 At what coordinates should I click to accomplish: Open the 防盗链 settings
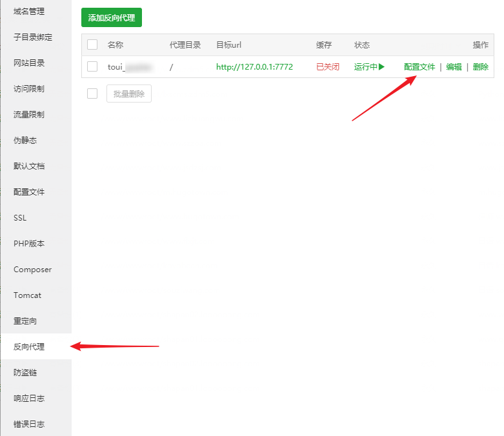click(x=25, y=373)
